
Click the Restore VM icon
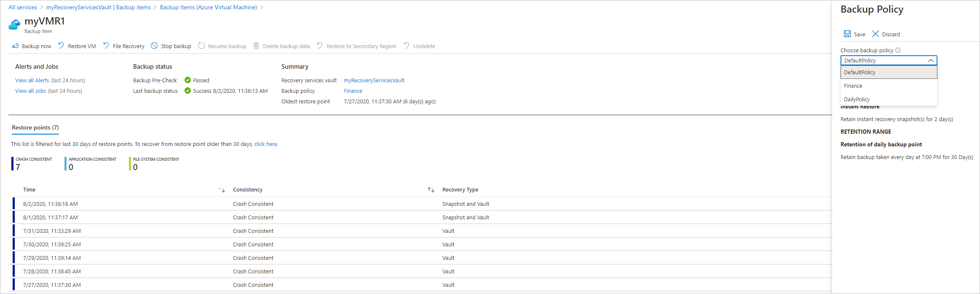62,46
